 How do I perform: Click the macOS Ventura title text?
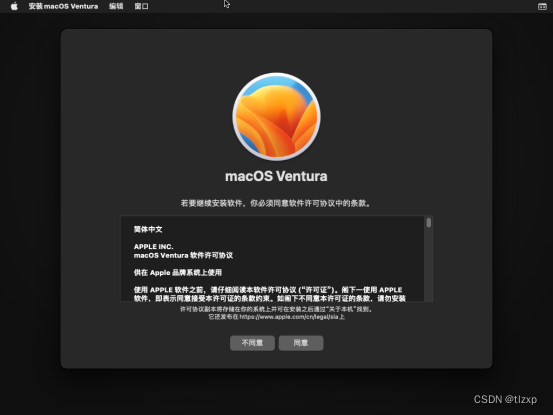click(x=276, y=176)
